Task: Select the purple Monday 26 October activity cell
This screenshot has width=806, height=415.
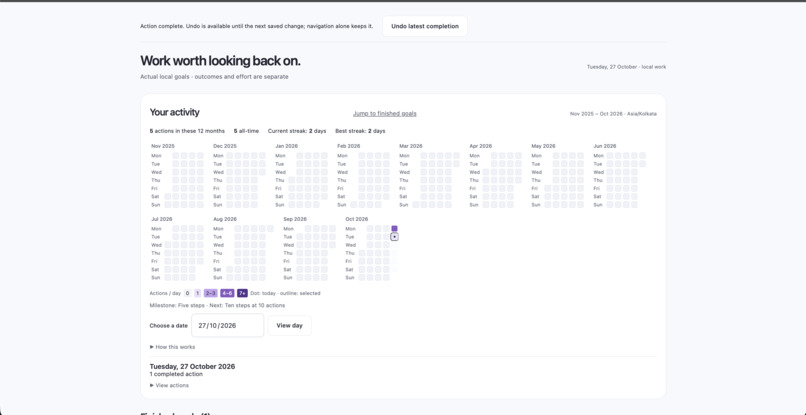Action: tap(394, 228)
